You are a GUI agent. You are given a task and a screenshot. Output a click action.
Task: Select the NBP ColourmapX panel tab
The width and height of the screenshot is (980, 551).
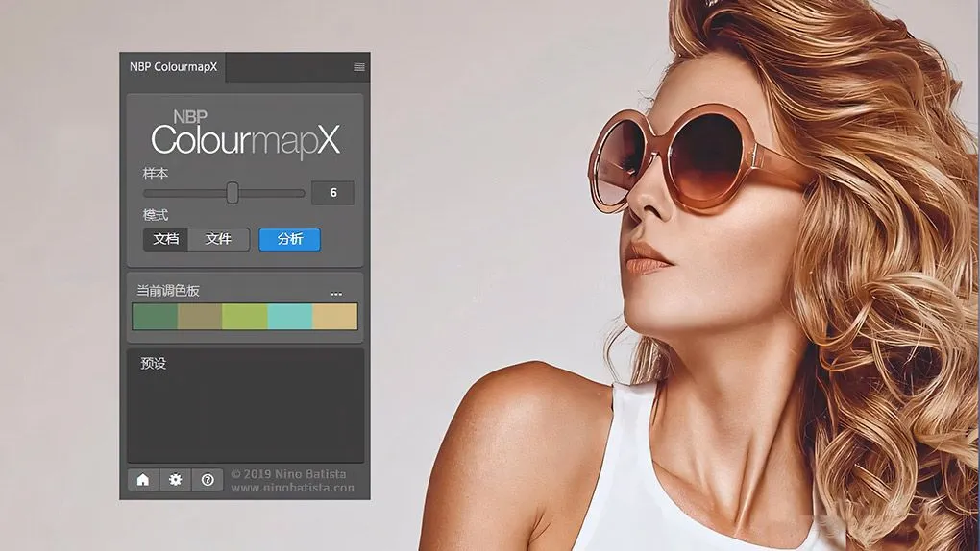(174, 67)
